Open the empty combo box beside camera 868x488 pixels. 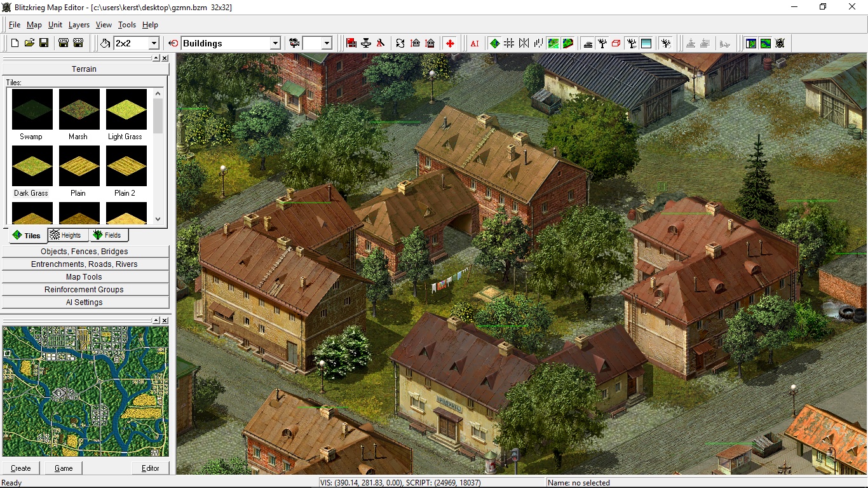tap(327, 43)
